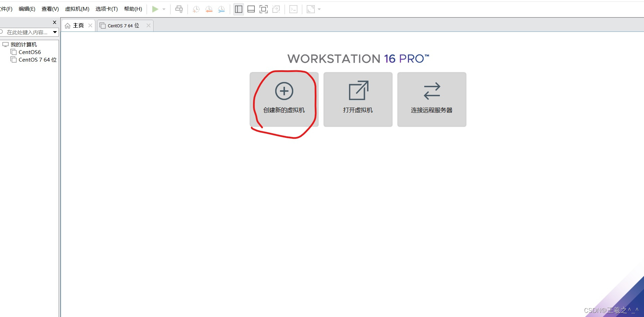Click the send Ctrl+Alt+Del toolbar icon
Screen dimensions: 644x317
[179, 9]
